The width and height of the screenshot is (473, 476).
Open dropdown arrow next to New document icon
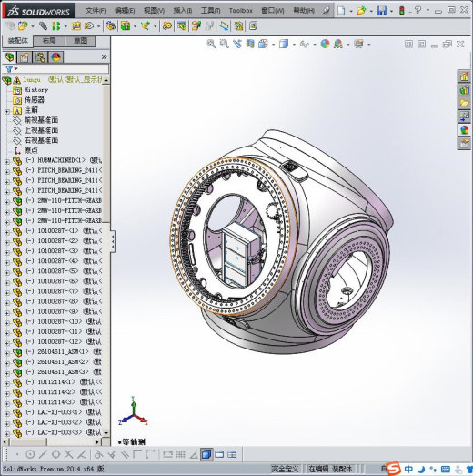[351, 11]
